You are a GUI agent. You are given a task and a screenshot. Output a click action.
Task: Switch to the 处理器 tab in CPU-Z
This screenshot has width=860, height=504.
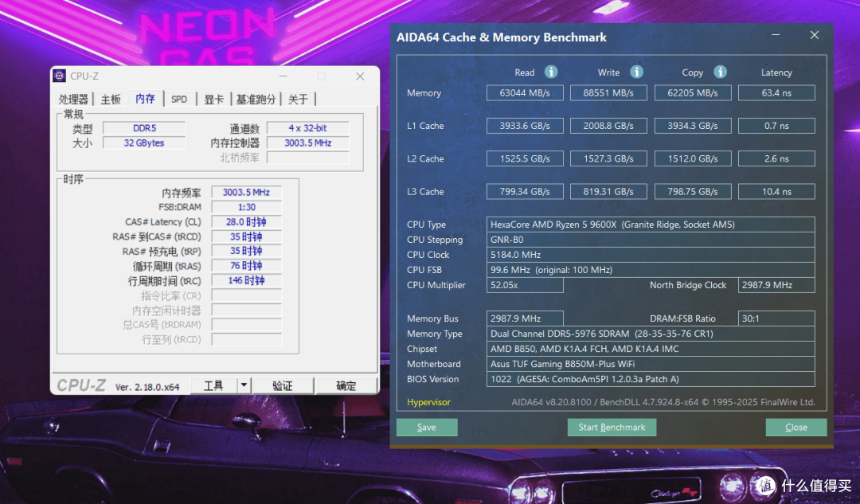[x=73, y=100]
